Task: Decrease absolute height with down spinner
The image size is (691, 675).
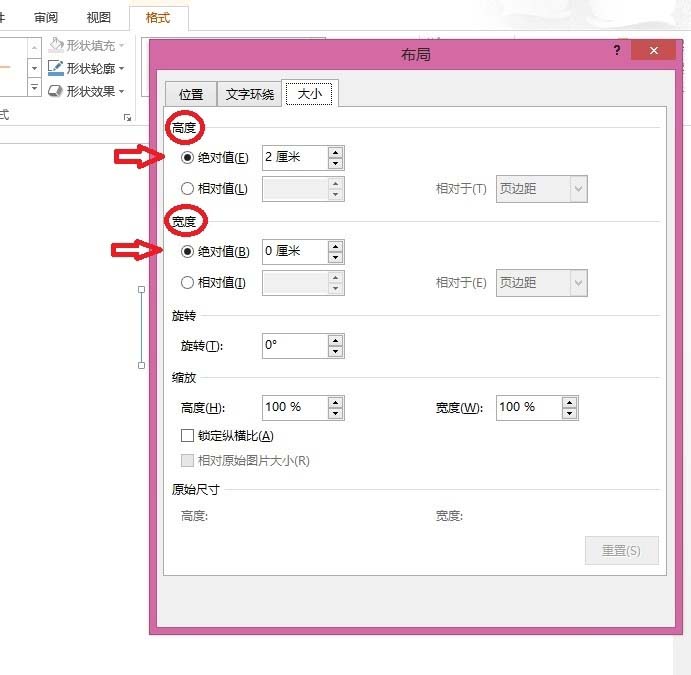Action: coord(335,163)
